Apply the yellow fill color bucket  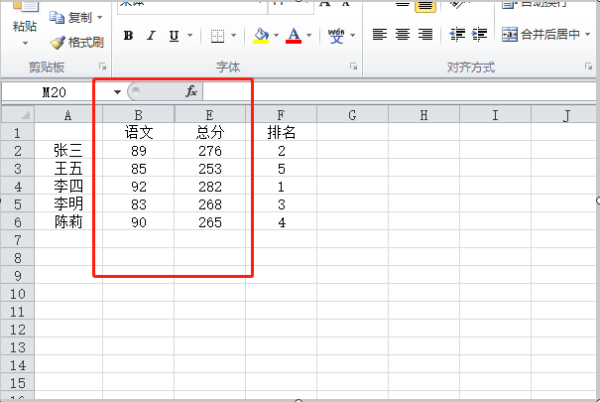[x=261, y=36]
